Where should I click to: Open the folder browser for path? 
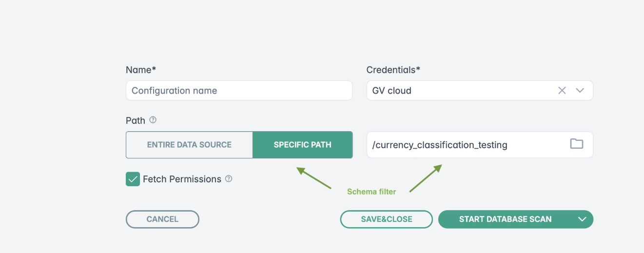pos(577,144)
